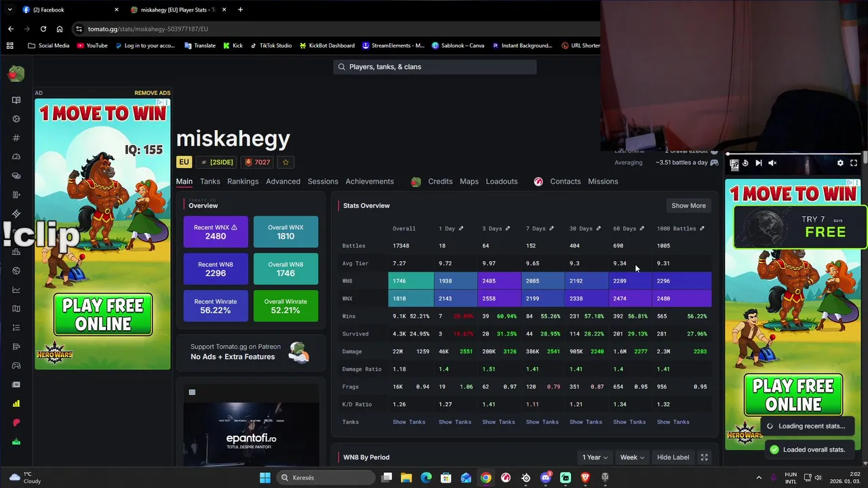This screenshot has height=488, width=868.
Task: Make the floating video fullscreen
Action: pyautogui.click(x=854, y=163)
